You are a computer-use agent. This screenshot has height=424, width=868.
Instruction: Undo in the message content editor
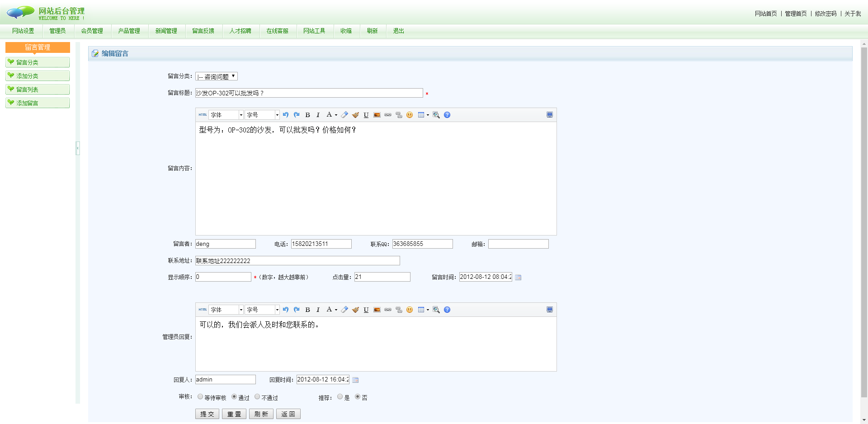(x=286, y=115)
